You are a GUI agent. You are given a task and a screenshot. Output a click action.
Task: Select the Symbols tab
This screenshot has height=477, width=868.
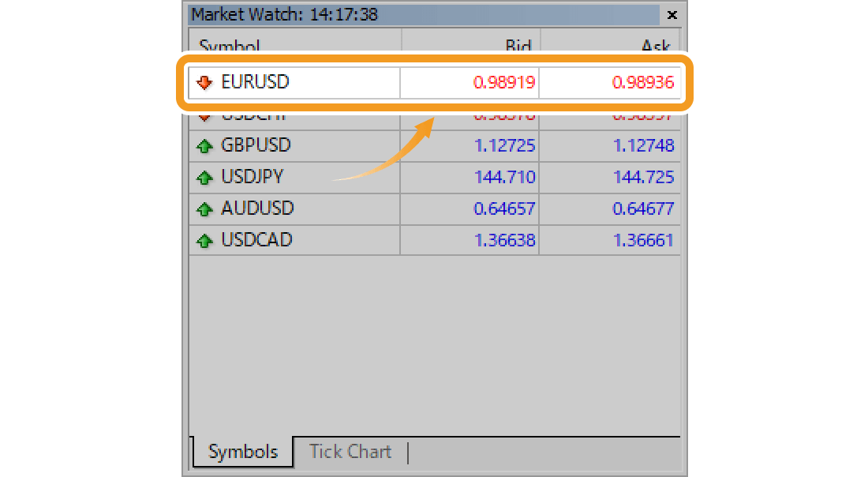tap(242, 452)
